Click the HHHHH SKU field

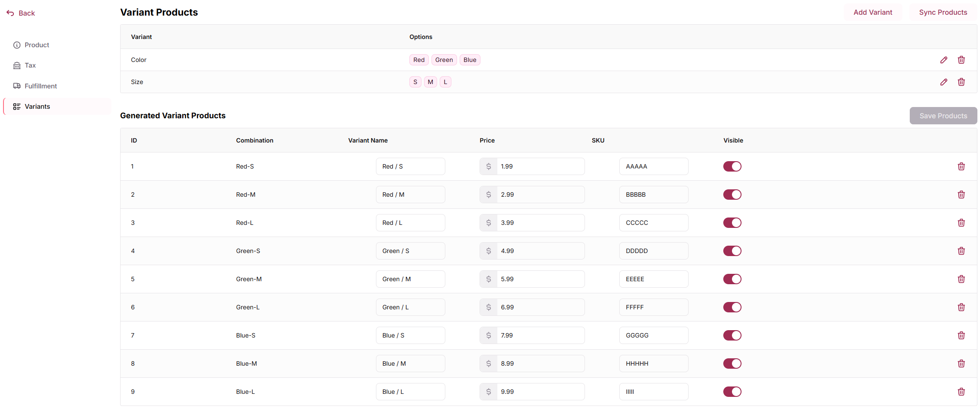(653, 364)
